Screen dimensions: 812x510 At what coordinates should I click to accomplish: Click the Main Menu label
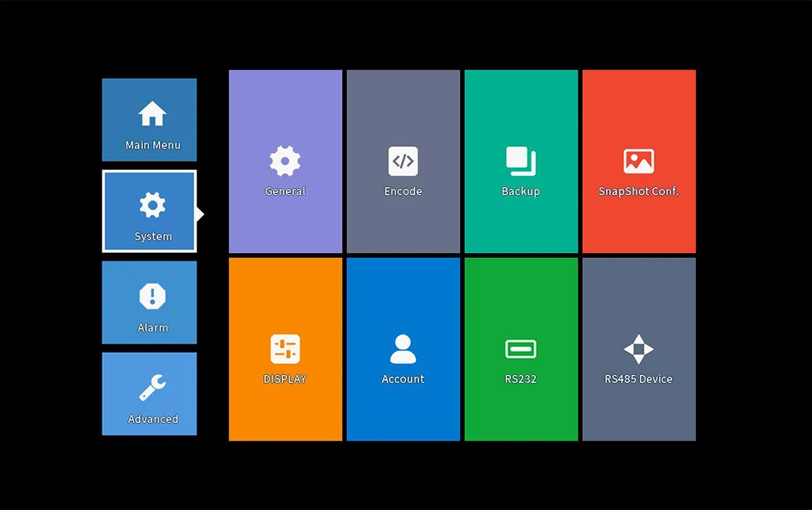tap(153, 145)
